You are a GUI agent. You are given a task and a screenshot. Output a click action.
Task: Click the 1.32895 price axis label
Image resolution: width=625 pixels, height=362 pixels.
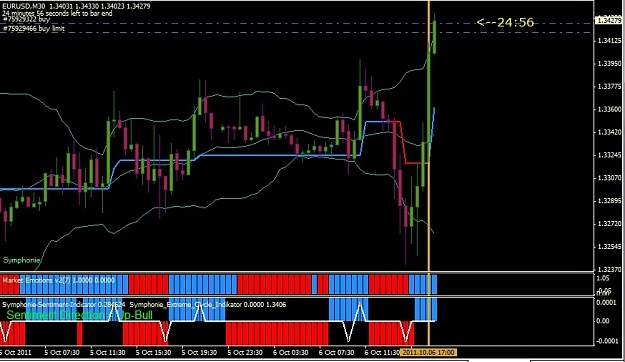[x=609, y=201]
